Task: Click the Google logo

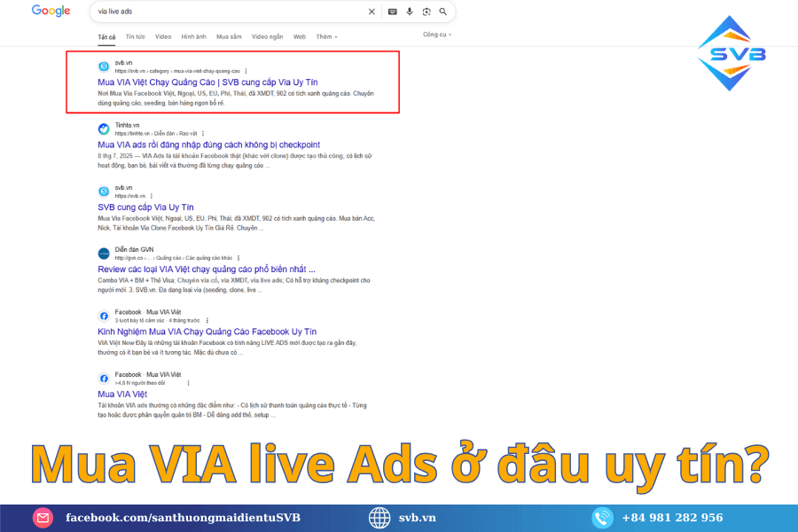Action: click(51, 12)
